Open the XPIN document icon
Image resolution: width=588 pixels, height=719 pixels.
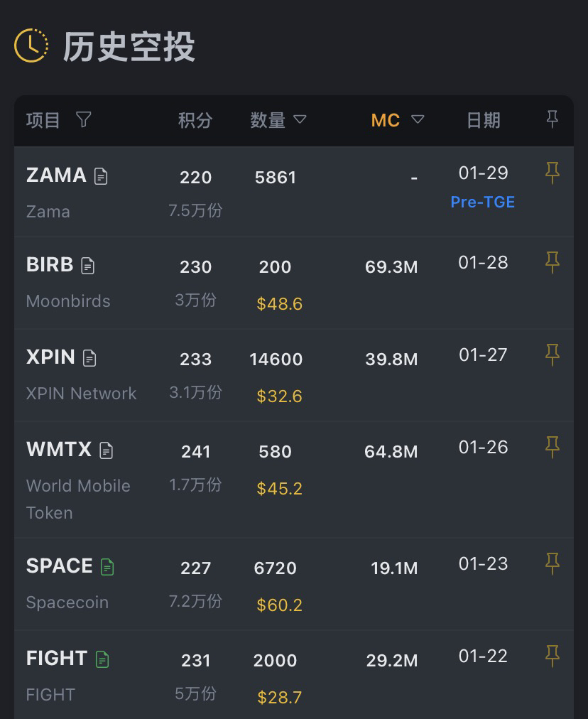[89, 358]
